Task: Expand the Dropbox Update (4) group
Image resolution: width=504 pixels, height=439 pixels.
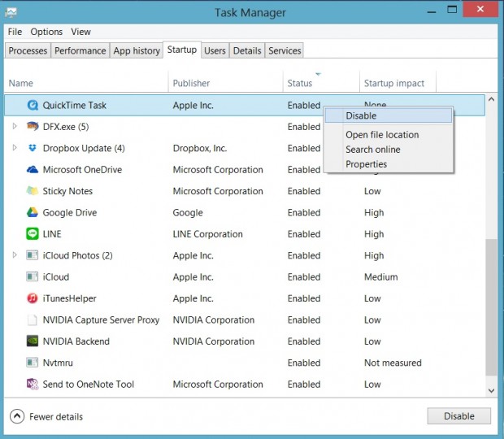Action: pyautogui.click(x=15, y=148)
